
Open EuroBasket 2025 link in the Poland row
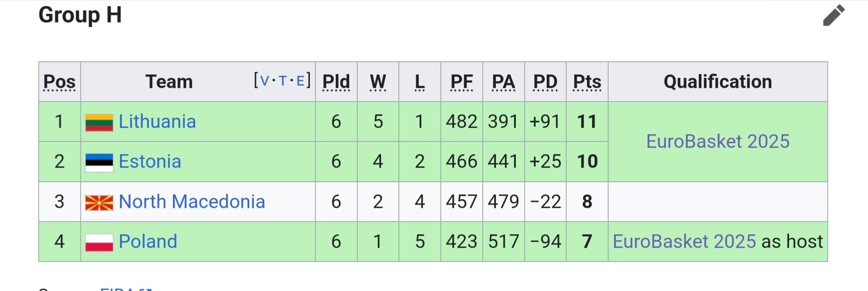click(684, 241)
